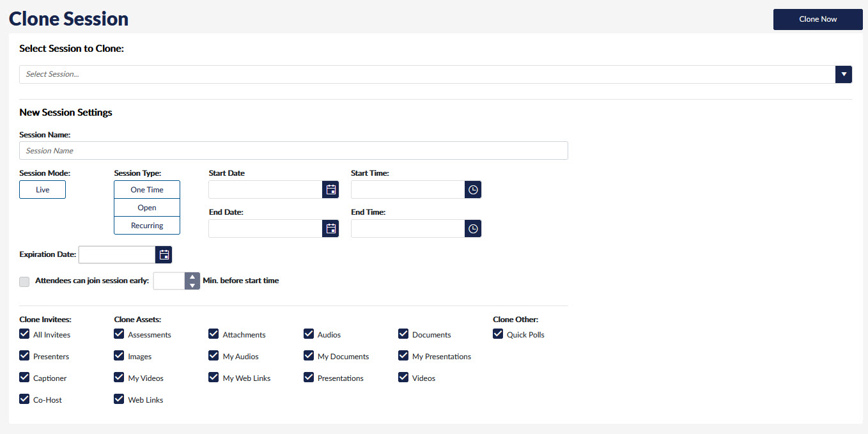The height and width of the screenshot is (434, 868).
Task: Open the Expiration Date calendar picker
Action: tap(164, 255)
